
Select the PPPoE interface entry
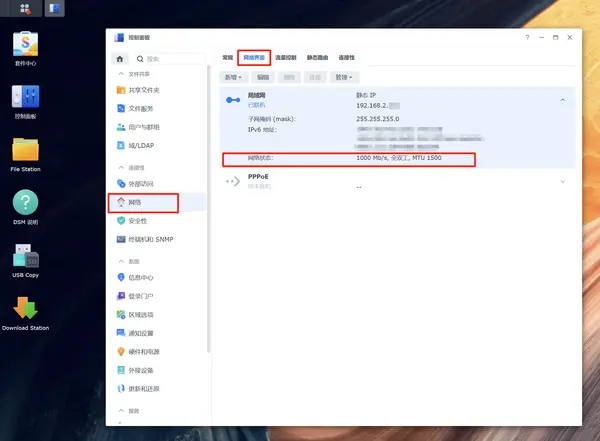[x=397, y=181]
